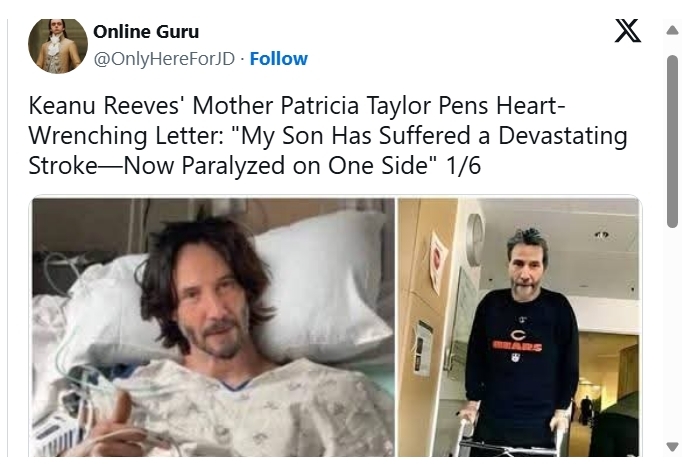Viewport: 686px width, 472px height.
Task: Click the walker frame in the right photo
Action: point(512,433)
